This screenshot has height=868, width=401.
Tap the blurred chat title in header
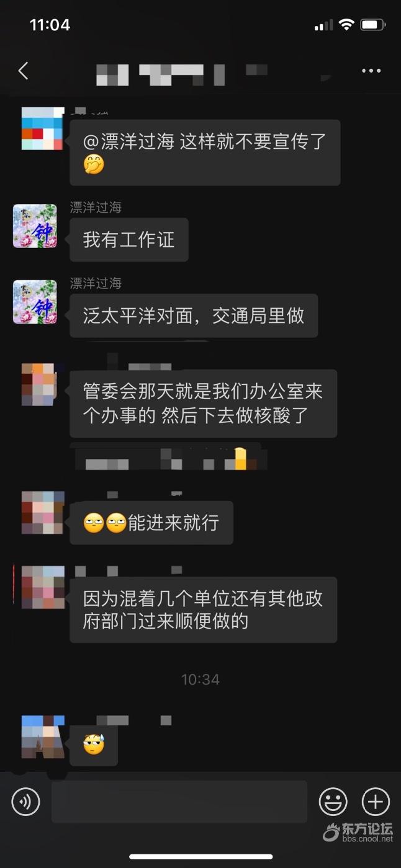point(182,74)
